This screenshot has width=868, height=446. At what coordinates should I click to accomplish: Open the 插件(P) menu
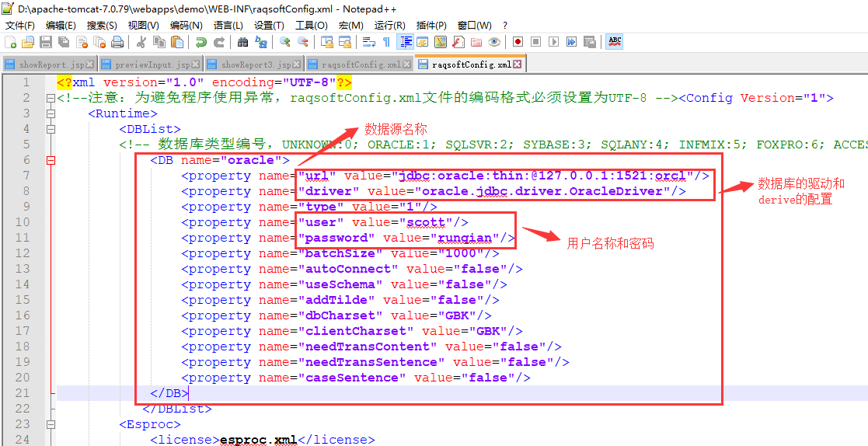coord(431,26)
